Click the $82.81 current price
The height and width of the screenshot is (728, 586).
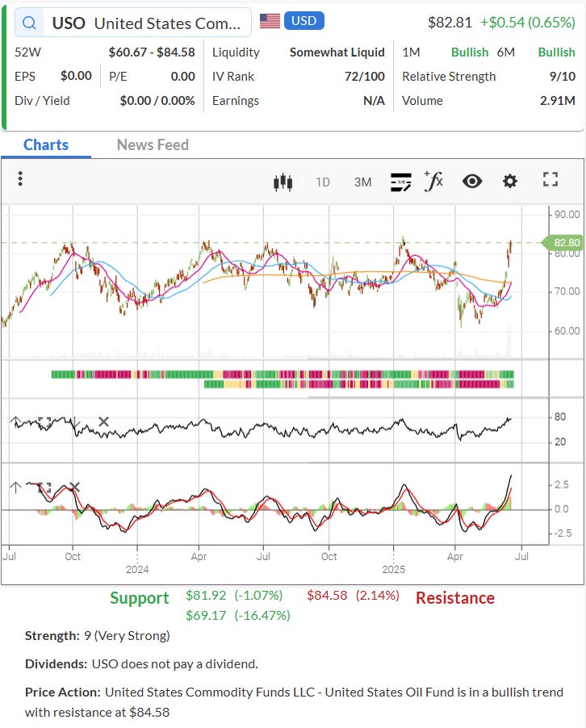point(450,23)
